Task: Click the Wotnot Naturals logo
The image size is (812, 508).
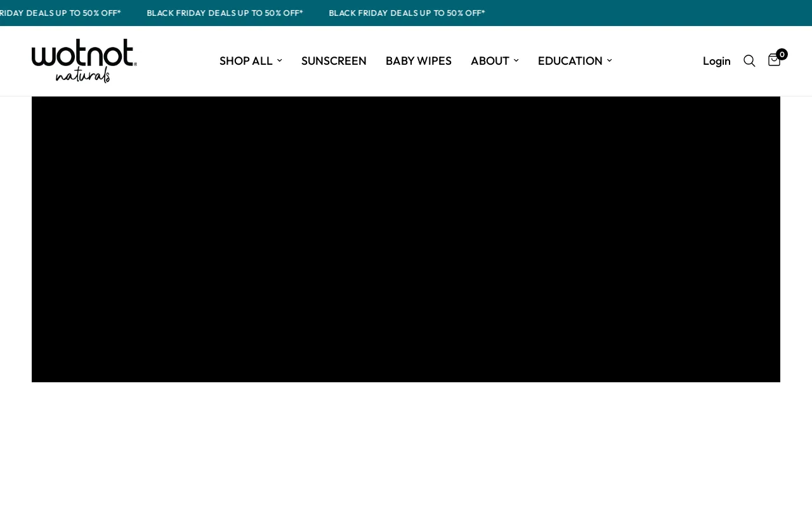Action: pyautogui.click(x=84, y=60)
